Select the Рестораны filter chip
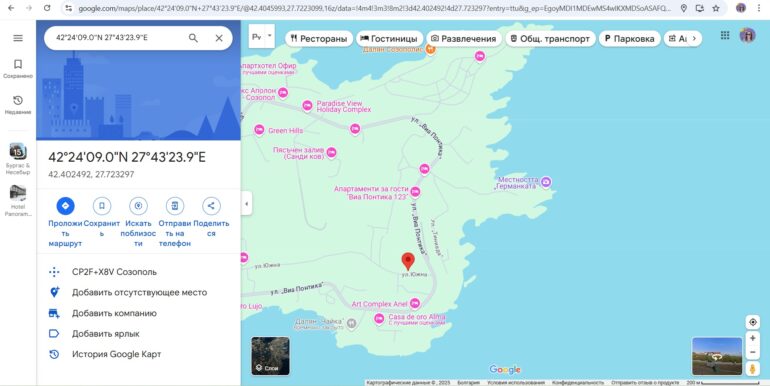770x386 pixels. pos(319,38)
